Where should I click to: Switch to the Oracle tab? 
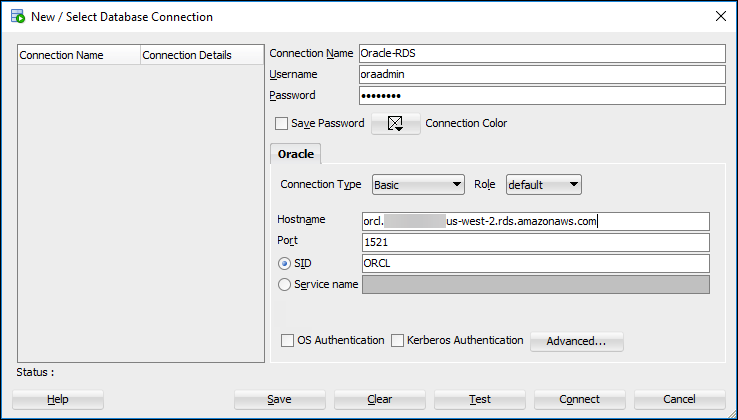(295, 154)
